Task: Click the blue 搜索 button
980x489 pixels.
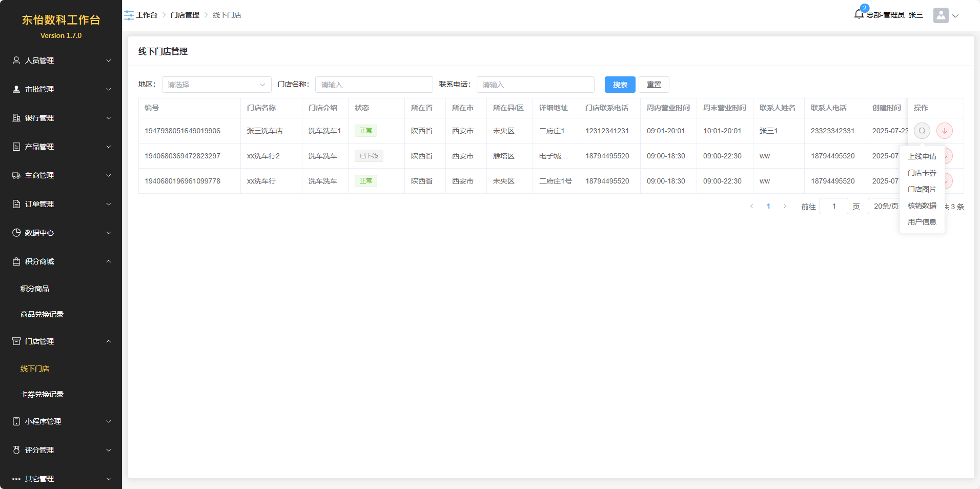Action: (620, 85)
